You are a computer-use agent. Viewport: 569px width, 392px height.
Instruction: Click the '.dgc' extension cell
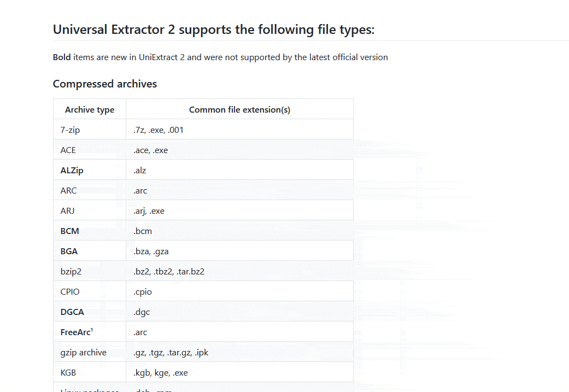pyautogui.click(x=239, y=312)
